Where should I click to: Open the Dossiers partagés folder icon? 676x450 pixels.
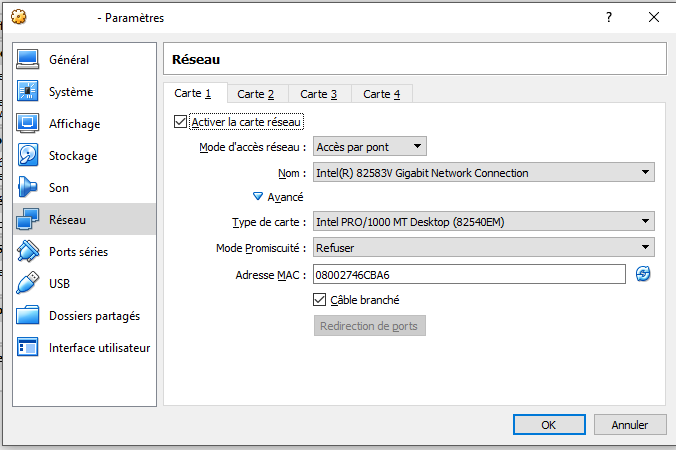click(28, 316)
